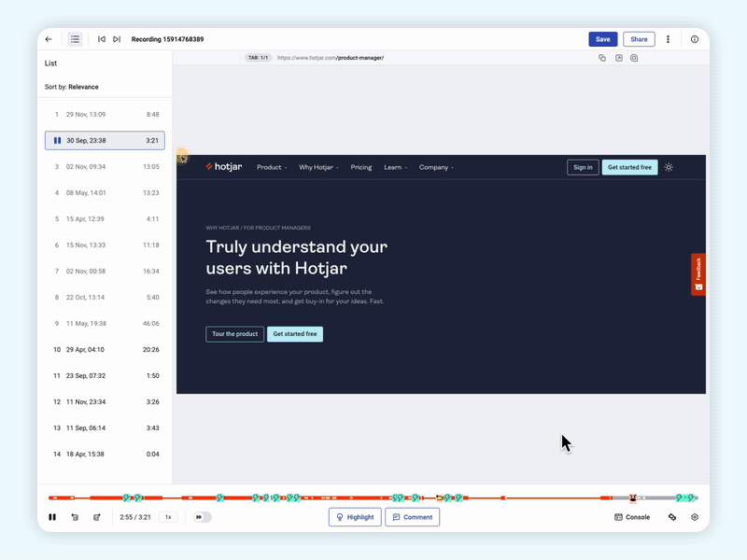Expand the Company nav menu
Image resolution: width=747 pixels, height=560 pixels.
point(436,168)
